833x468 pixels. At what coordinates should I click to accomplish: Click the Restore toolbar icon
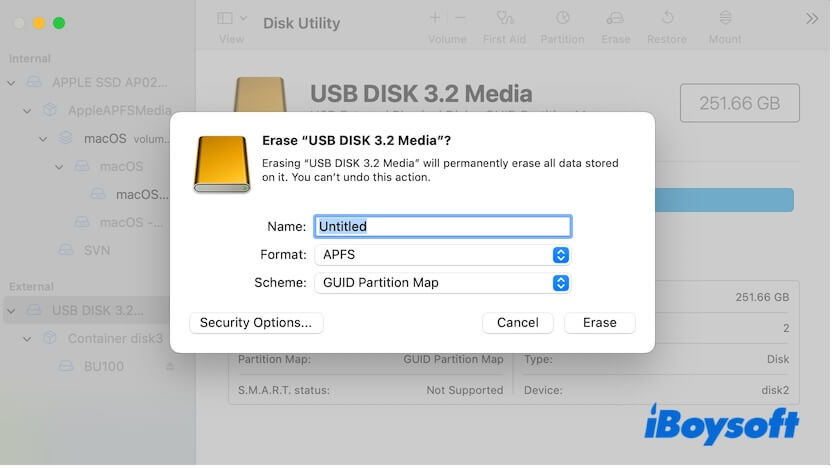click(x=667, y=19)
